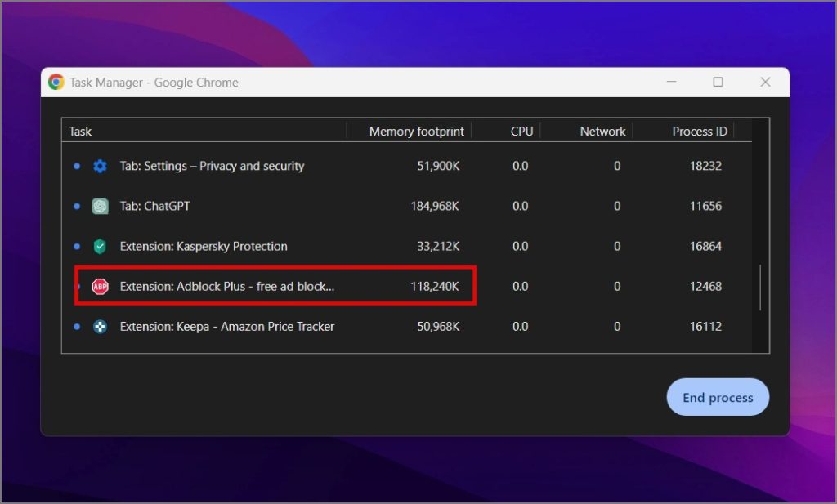The height and width of the screenshot is (504, 837).
Task: Click the Kaspersky Protection shield icon
Action: [x=100, y=247]
